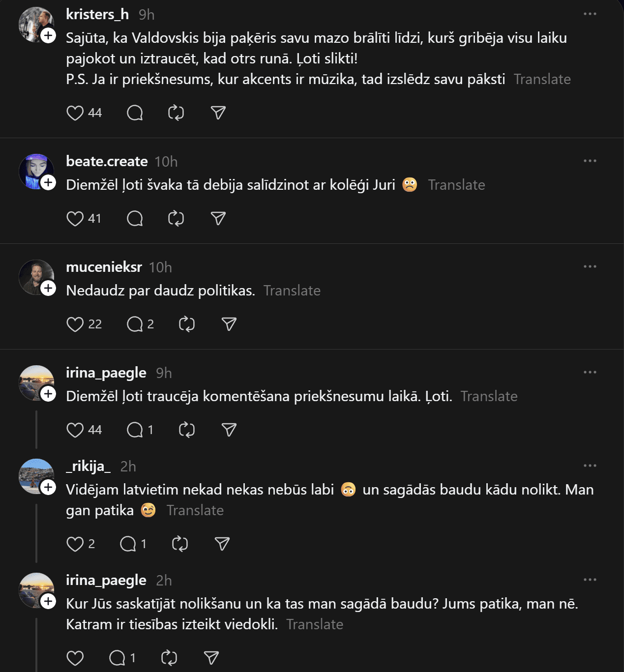Like irina_paegle's last reply
Viewport: 624px width, 672px height.
[75, 658]
